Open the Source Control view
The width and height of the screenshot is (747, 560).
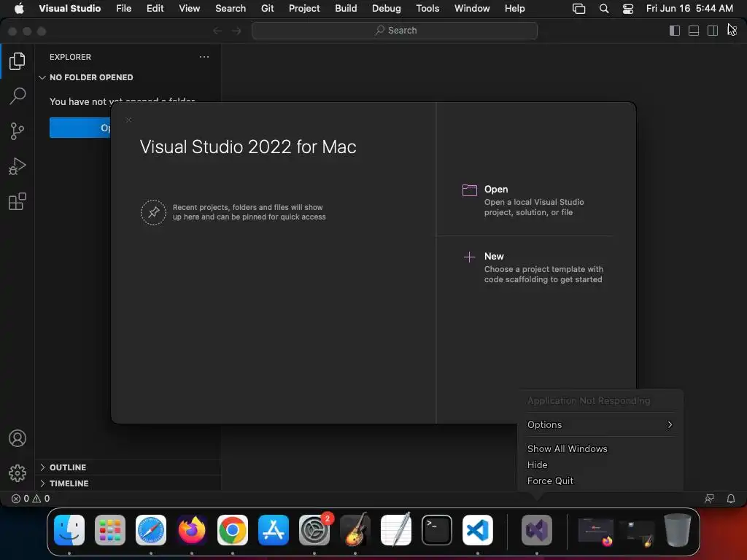point(18,131)
